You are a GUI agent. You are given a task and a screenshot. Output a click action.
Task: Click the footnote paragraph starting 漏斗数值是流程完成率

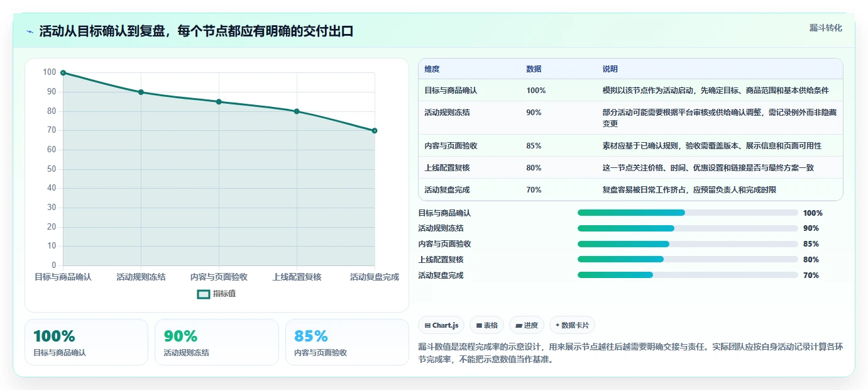(x=630, y=353)
